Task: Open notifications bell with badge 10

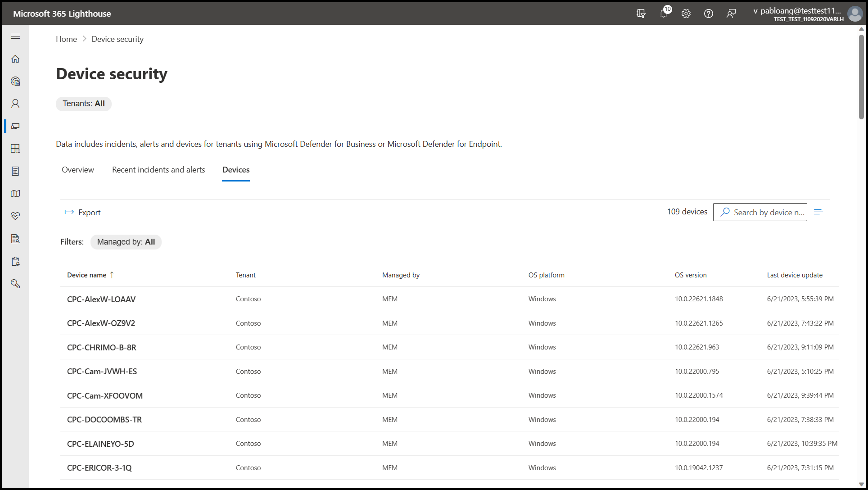Action: tap(664, 13)
